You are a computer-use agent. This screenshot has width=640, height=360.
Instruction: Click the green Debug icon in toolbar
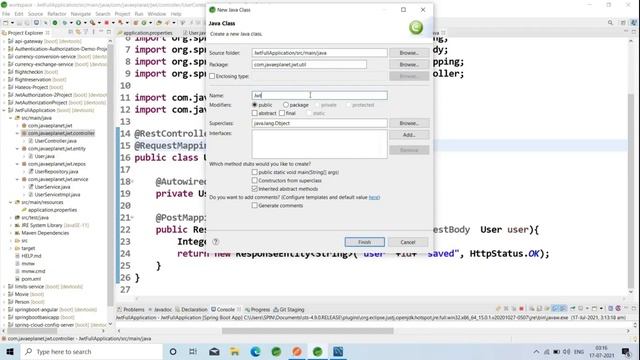point(64,23)
